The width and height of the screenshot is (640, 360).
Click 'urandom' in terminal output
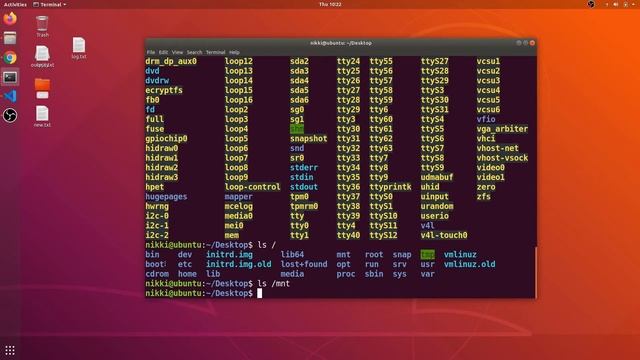(437, 206)
